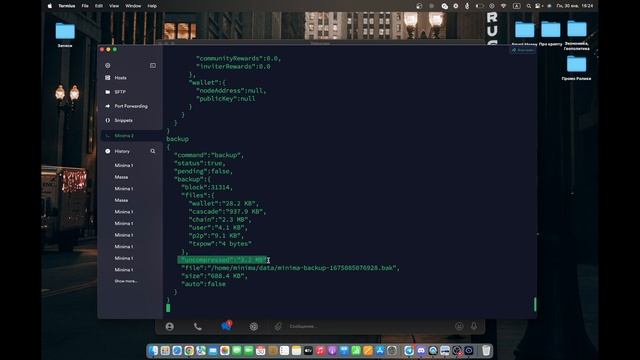This screenshot has height=360, width=640.
Task: Click the share button atop terminal
Action: (x=523, y=50)
